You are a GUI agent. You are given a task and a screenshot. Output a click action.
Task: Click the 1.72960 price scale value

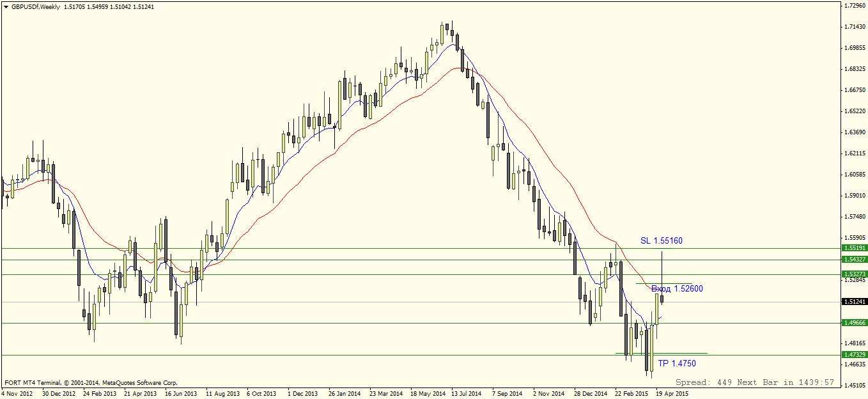855,6
